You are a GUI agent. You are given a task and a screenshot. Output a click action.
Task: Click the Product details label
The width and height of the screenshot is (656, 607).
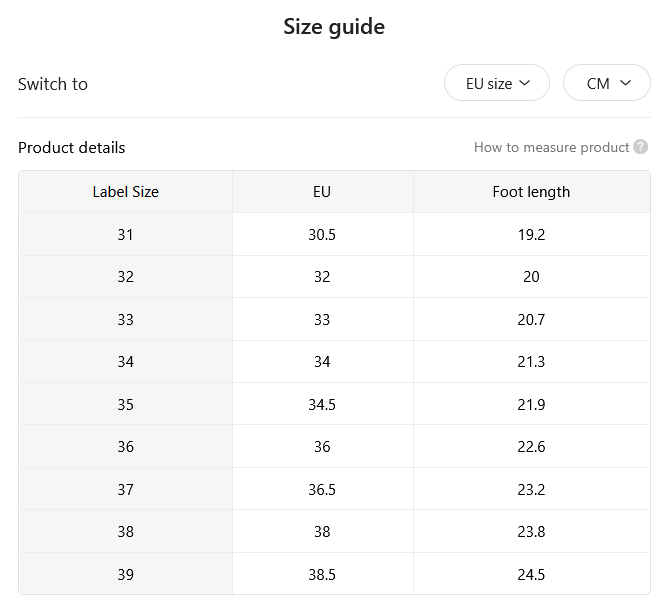72,148
